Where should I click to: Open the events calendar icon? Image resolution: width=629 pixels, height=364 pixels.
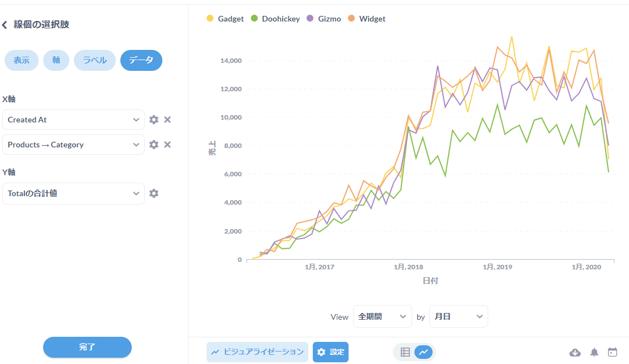(613, 352)
